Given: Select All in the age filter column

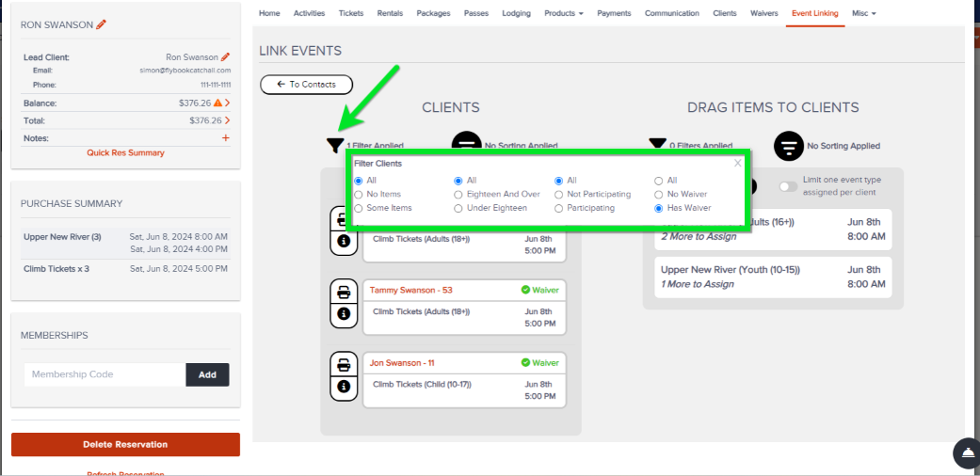Looking at the screenshot, I should click(458, 181).
